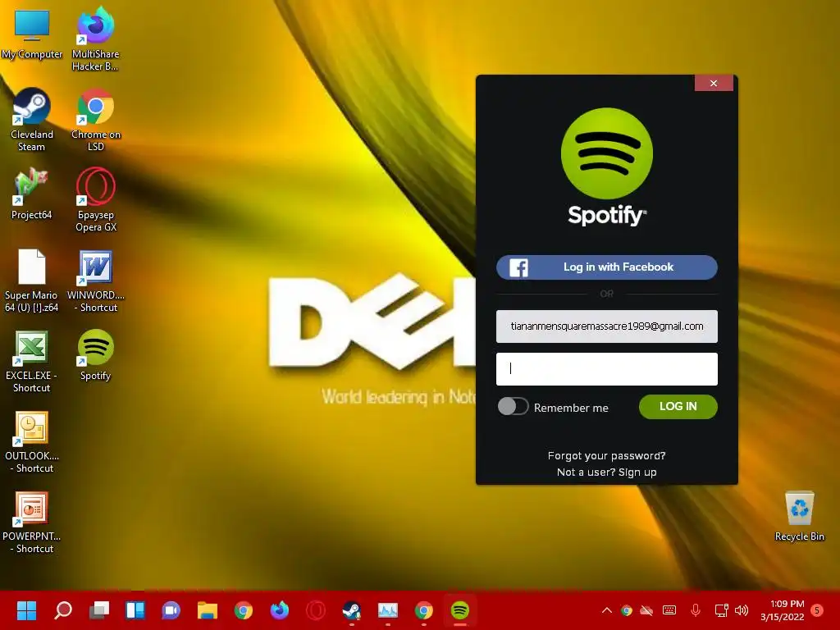
Task: Click the green LOG IN button
Action: (x=678, y=407)
